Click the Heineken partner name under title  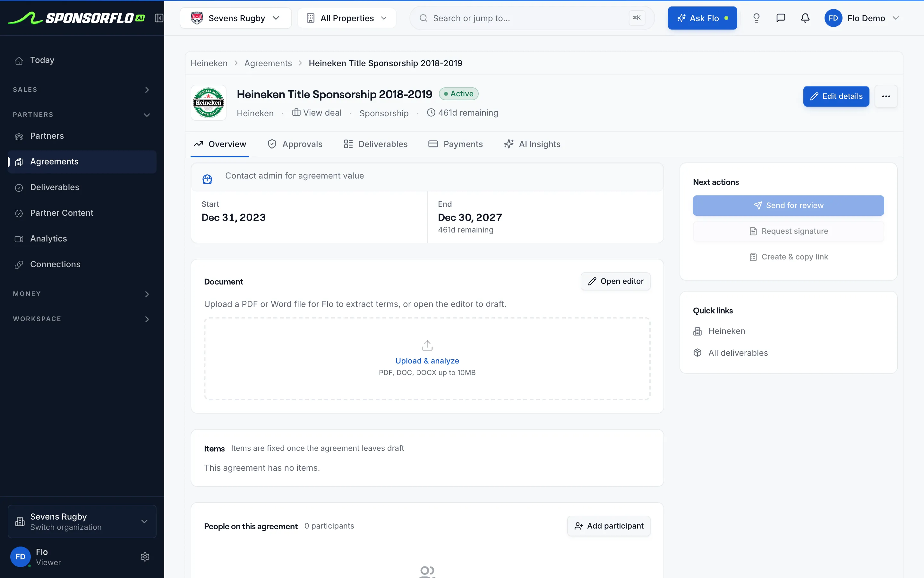(x=255, y=114)
